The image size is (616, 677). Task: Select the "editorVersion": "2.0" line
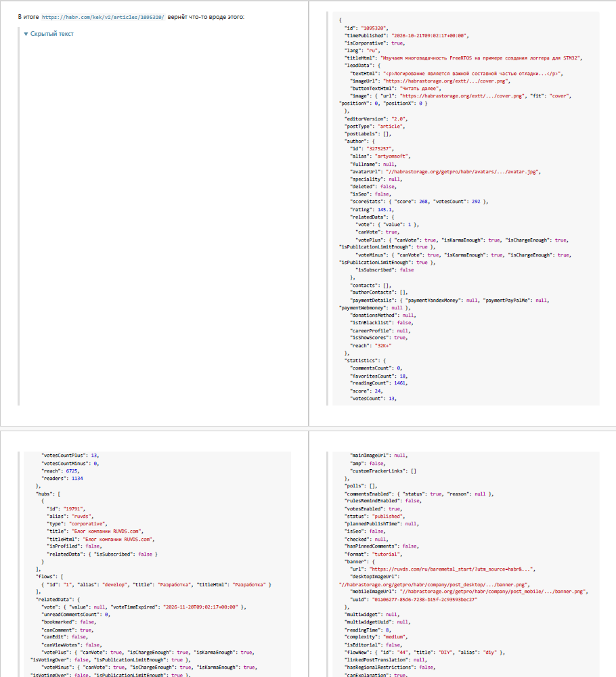click(x=376, y=118)
